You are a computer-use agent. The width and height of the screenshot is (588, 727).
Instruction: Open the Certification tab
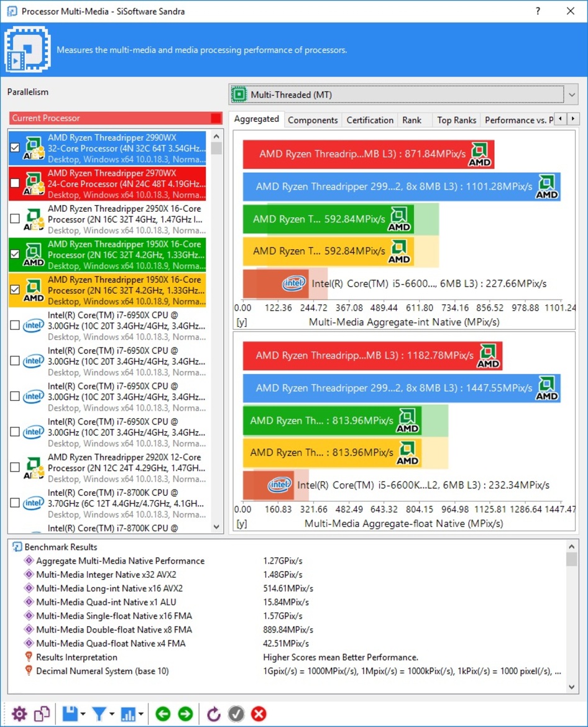(x=370, y=120)
